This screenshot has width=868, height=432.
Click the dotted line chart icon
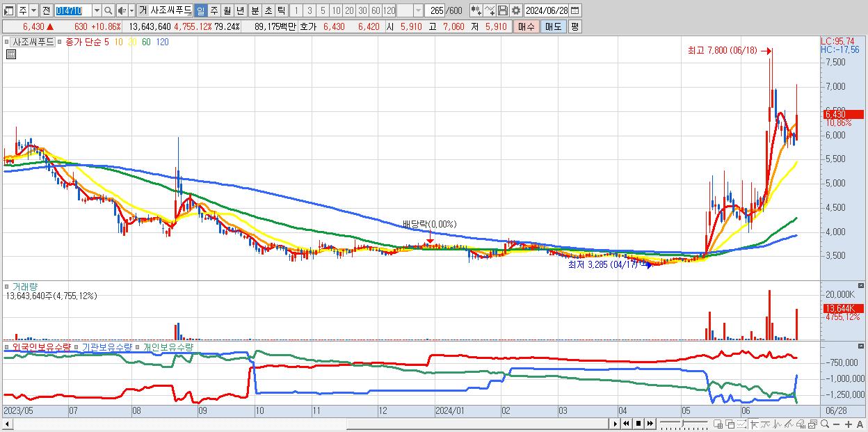click(741, 424)
